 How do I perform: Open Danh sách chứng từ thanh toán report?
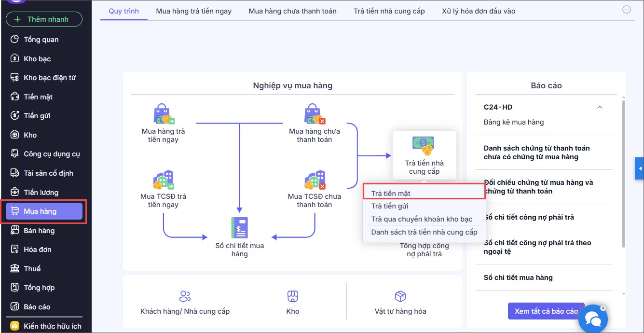537,153
